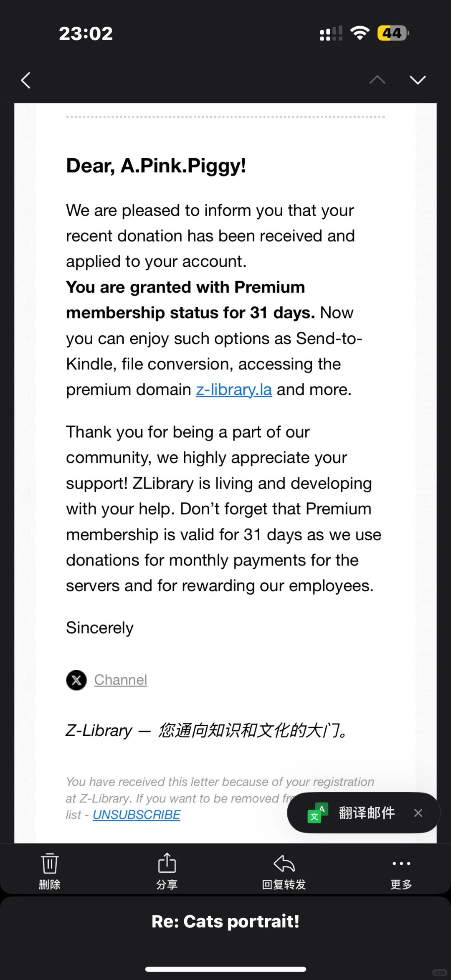Tap the share icon in the bottom toolbar
The image size is (451, 980).
pos(167,863)
